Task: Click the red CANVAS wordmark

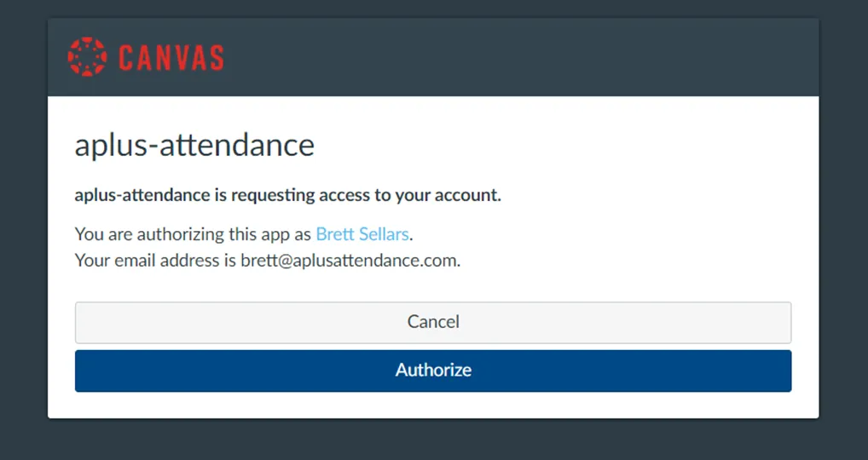Action: click(x=171, y=58)
